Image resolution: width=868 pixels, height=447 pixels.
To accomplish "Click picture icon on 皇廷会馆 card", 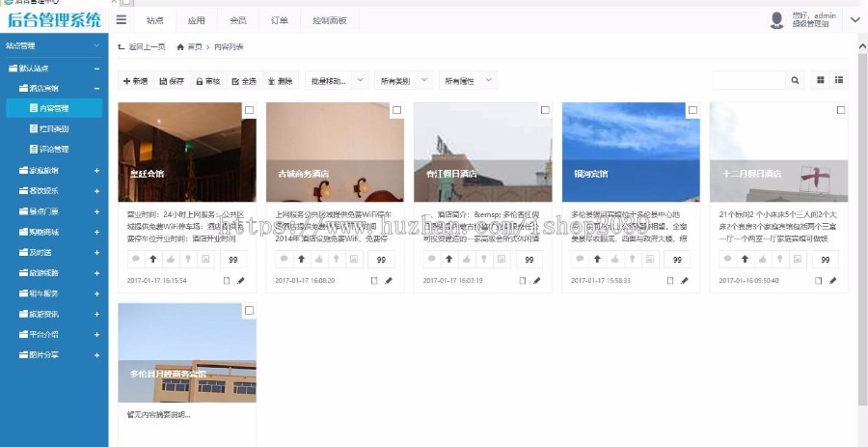I will [205, 259].
